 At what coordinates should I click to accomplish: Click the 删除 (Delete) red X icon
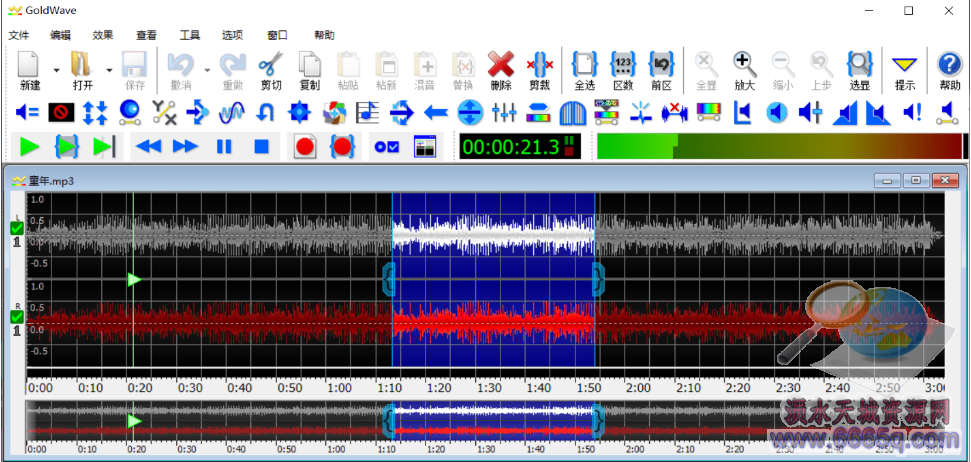pyautogui.click(x=501, y=64)
